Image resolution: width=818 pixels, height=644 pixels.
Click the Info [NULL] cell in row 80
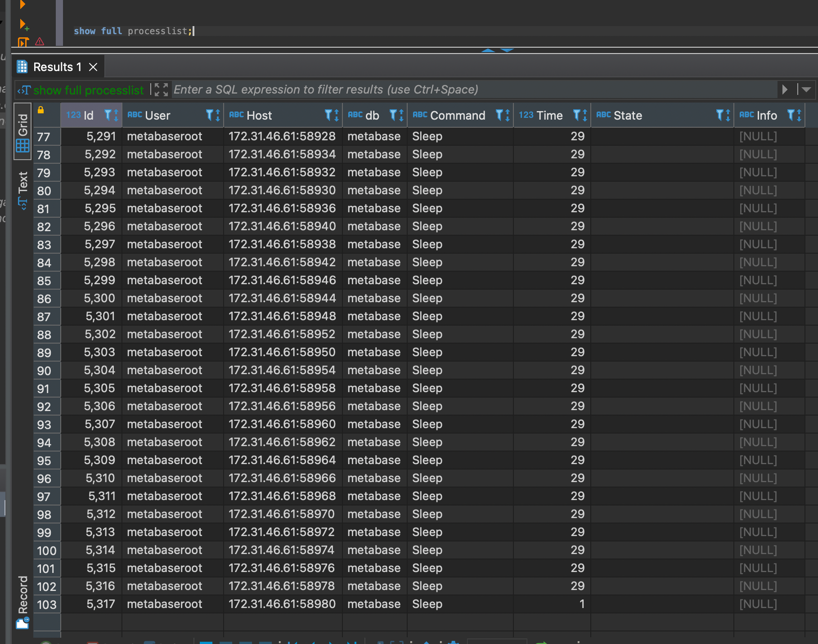769,190
